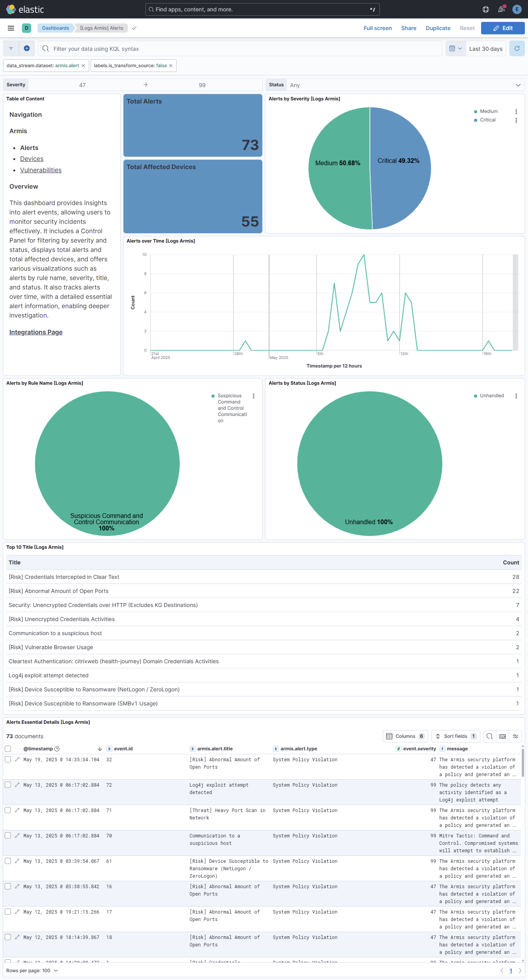Toggle the select all rows checkbox

pos(8,749)
